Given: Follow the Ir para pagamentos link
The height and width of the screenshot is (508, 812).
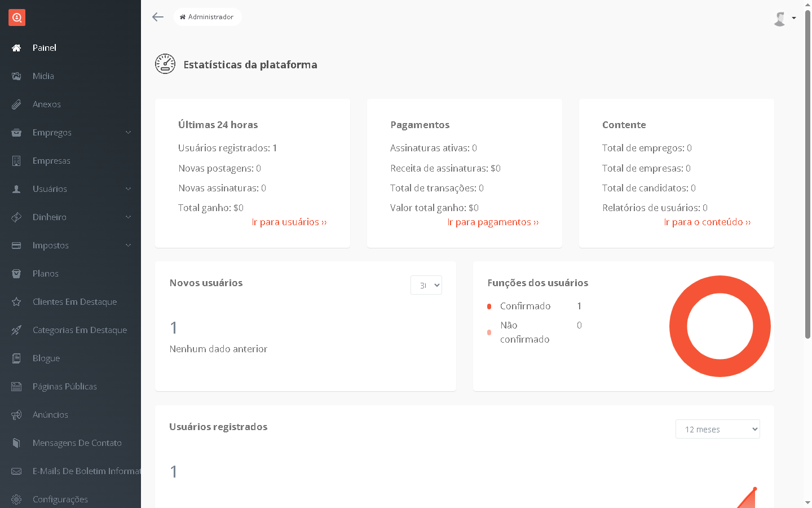Looking at the screenshot, I should tap(493, 222).
